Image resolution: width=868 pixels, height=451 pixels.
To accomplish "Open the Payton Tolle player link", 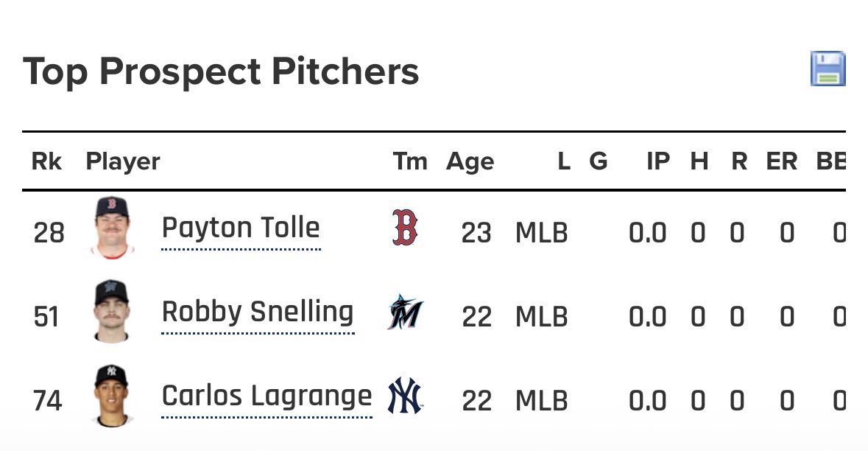I will click(x=241, y=228).
